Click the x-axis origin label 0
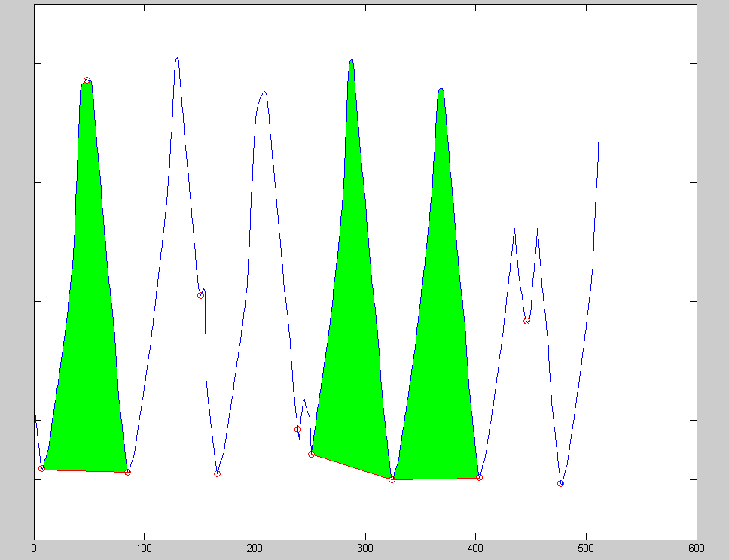Image resolution: width=729 pixels, height=560 pixels. [x=35, y=550]
